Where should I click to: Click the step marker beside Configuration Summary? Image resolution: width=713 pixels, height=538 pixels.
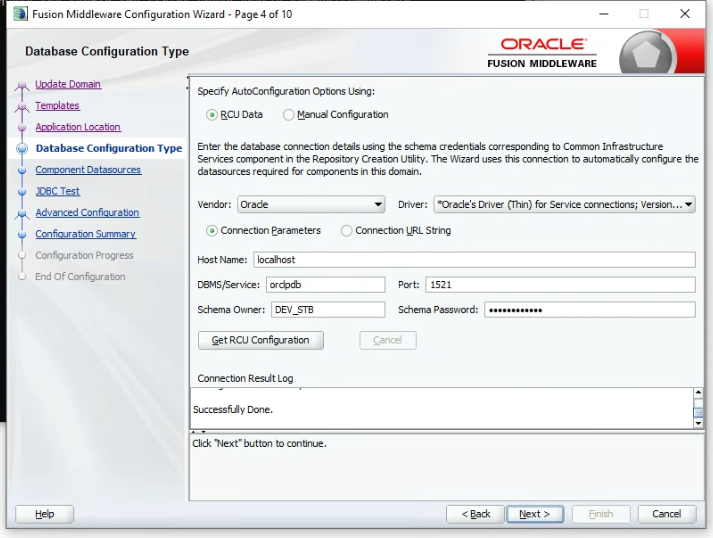[21, 234]
